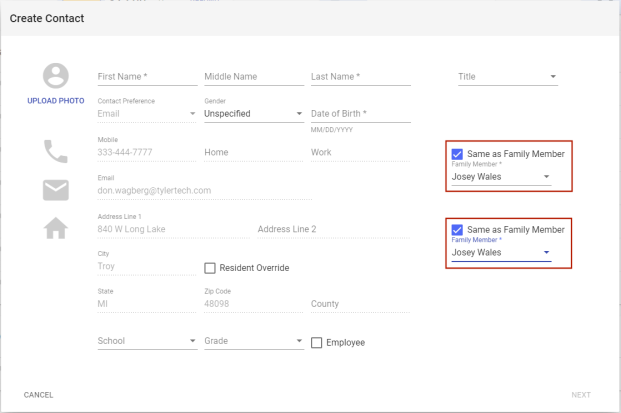Click the Next button
The image size is (621, 413).
pos(581,395)
